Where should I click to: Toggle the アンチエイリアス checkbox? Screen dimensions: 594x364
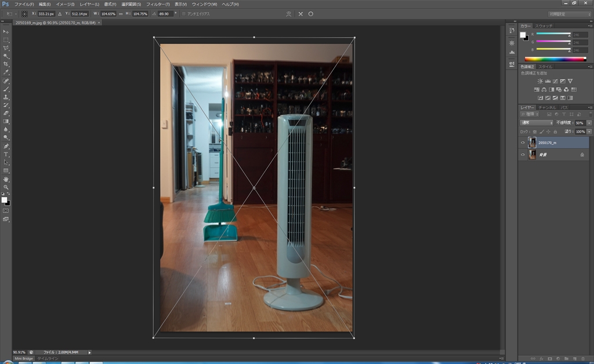point(184,14)
